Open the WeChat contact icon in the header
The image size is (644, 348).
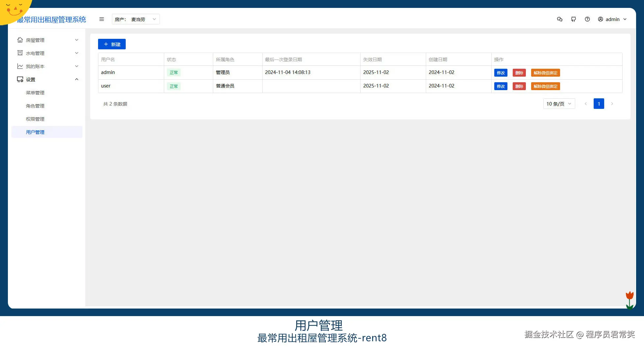(x=560, y=19)
